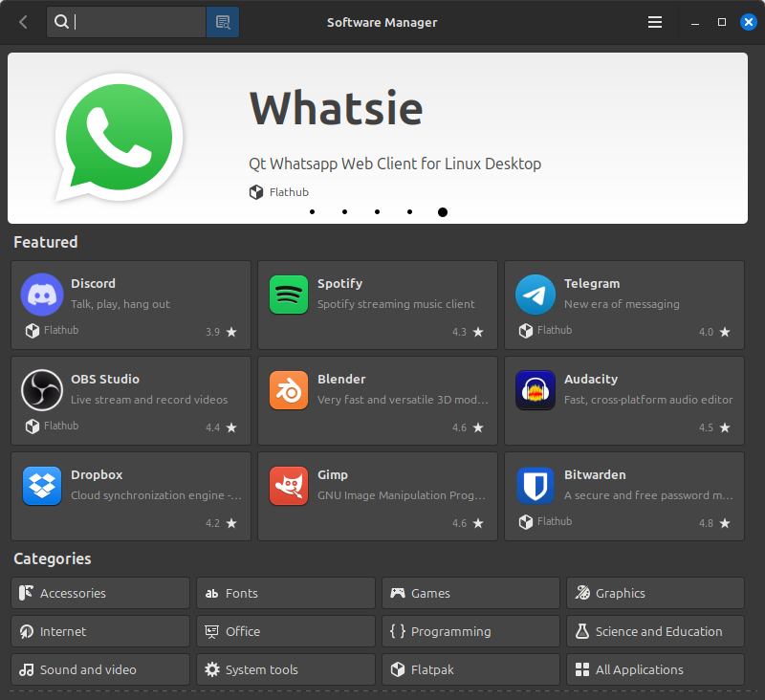
Task: Click the All Applications grid icon
Action: click(582, 669)
